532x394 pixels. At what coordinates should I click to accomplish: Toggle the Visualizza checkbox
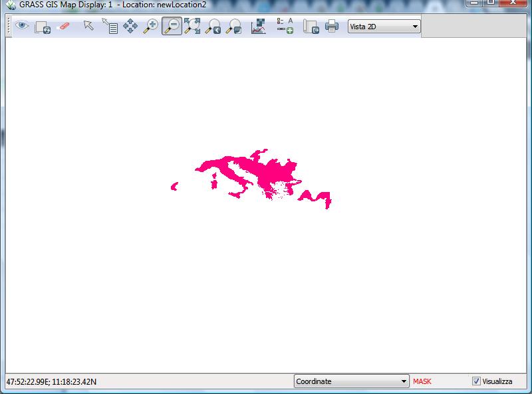click(476, 381)
